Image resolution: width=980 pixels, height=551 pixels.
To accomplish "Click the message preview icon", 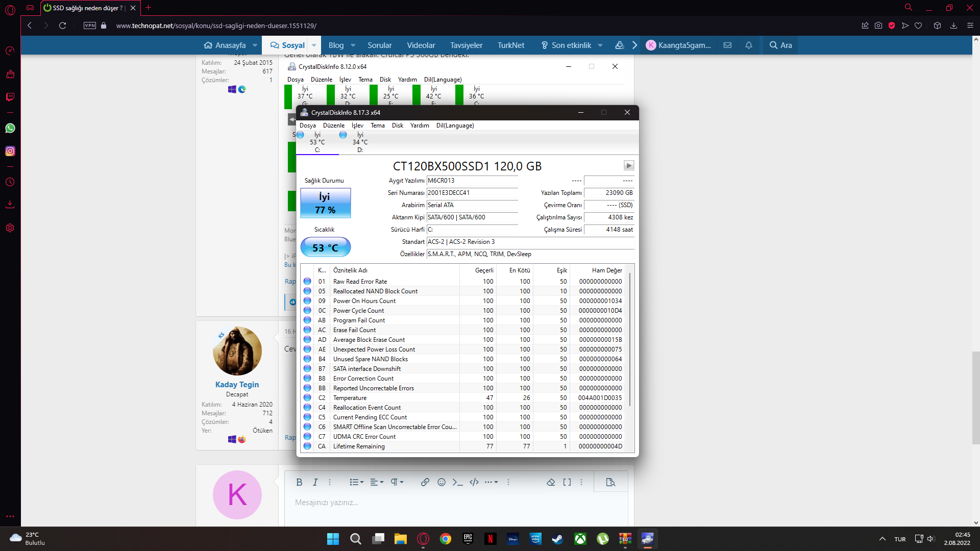I will tap(610, 482).
